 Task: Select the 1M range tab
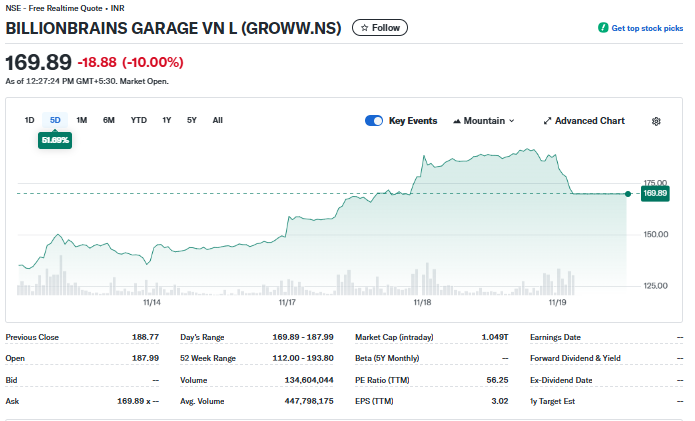82,120
